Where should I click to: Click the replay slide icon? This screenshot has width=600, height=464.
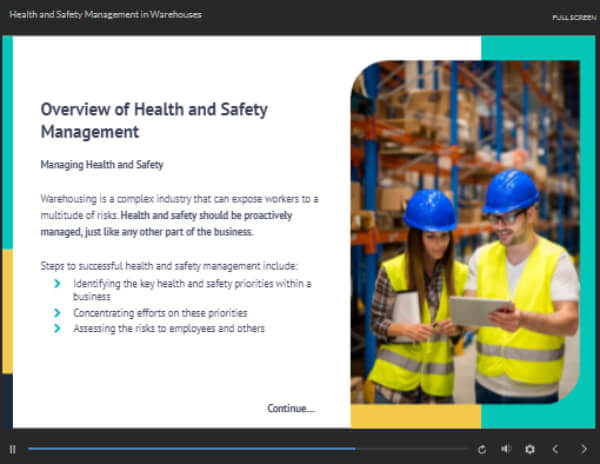coord(482,449)
